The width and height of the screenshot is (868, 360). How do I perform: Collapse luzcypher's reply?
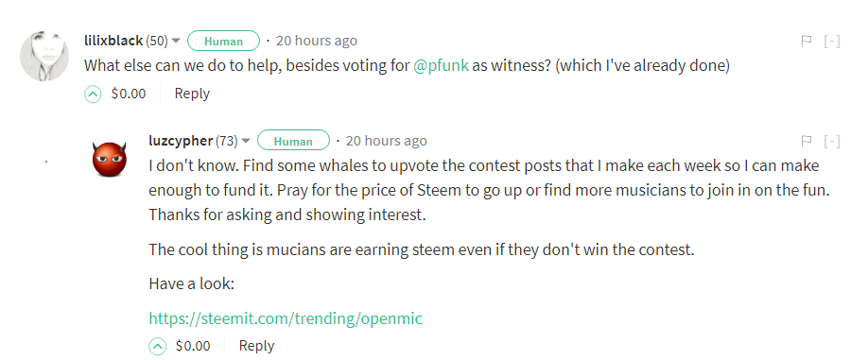(x=832, y=141)
